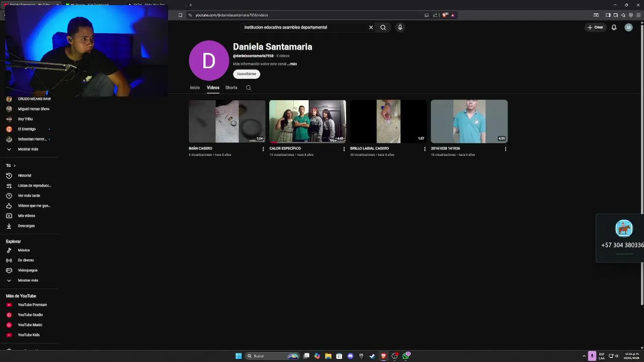Open Discord from the taskbar
Viewport: 644px width, 362px height.
click(350, 356)
